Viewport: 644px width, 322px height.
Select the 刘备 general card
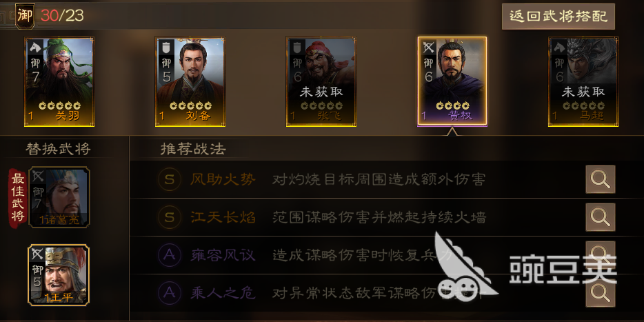190,82
